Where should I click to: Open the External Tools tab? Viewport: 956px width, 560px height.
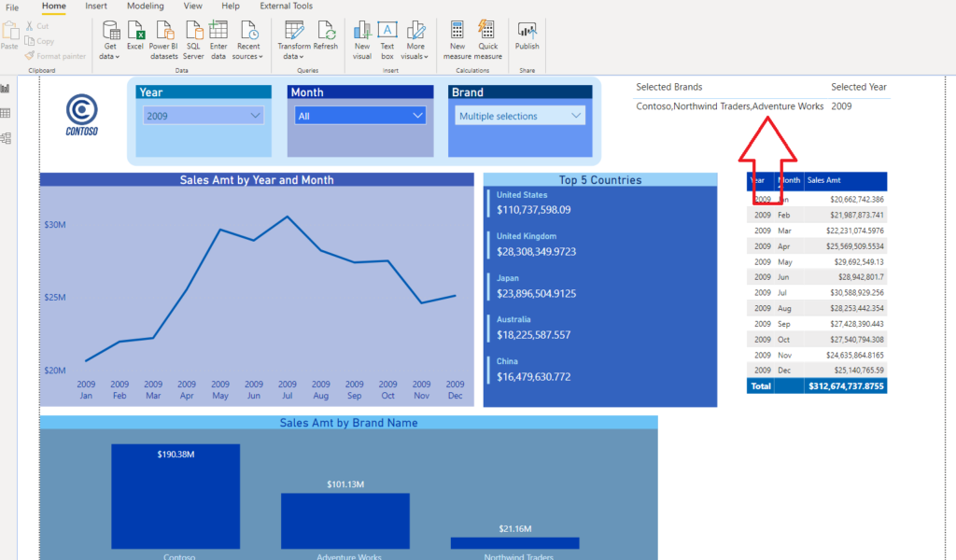pyautogui.click(x=286, y=7)
